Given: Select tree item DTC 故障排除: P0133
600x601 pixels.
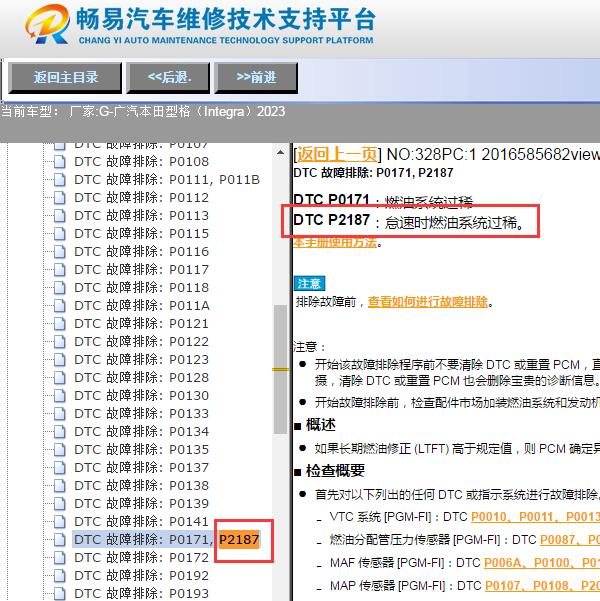Looking at the screenshot, I should [x=141, y=414].
